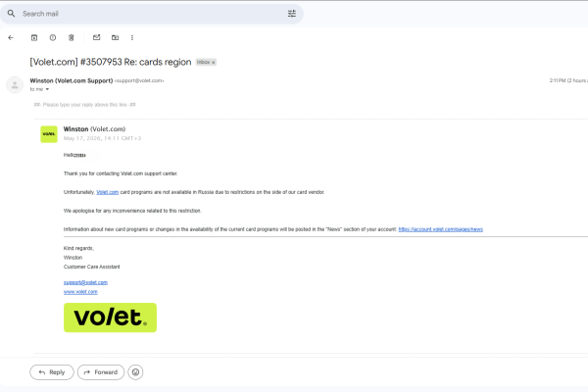Click the sender profile avatar
This screenshot has height=392, width=588.
tap(15, 85)
